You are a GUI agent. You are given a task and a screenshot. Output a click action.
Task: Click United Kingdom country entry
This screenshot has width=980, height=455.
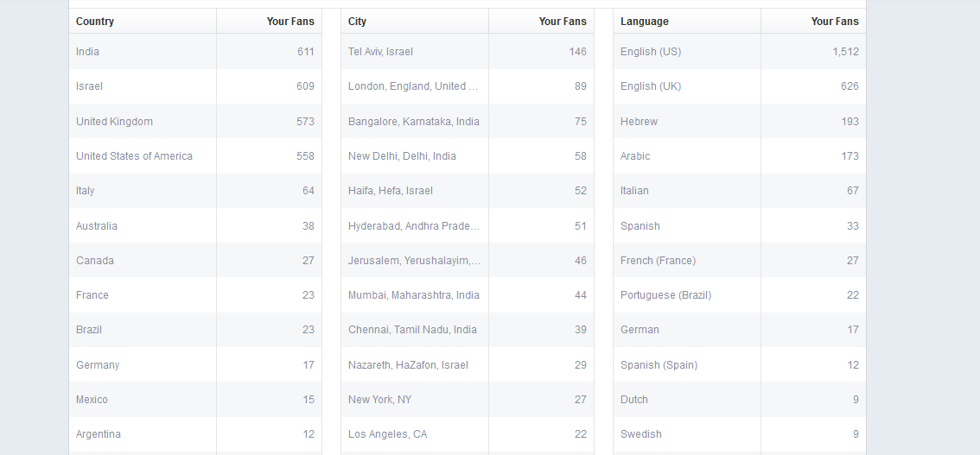[x=115, y=122]
